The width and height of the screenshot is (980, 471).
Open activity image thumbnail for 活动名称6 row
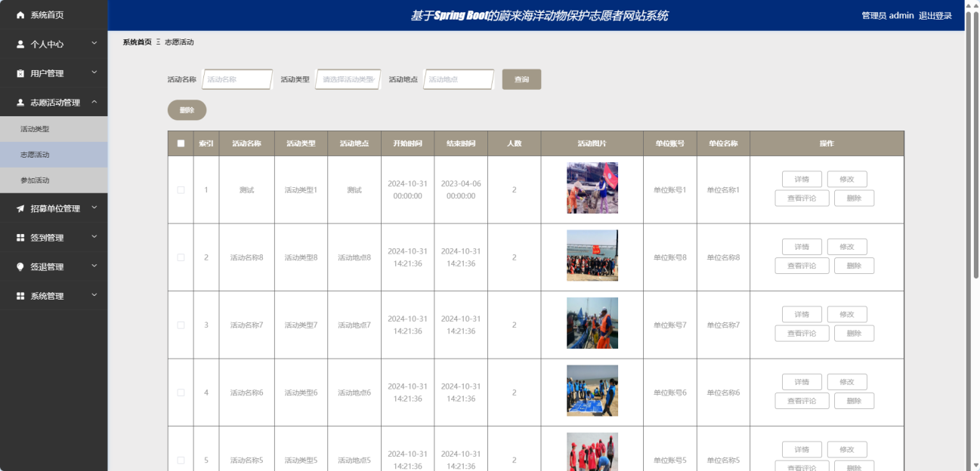coord(592,390)
